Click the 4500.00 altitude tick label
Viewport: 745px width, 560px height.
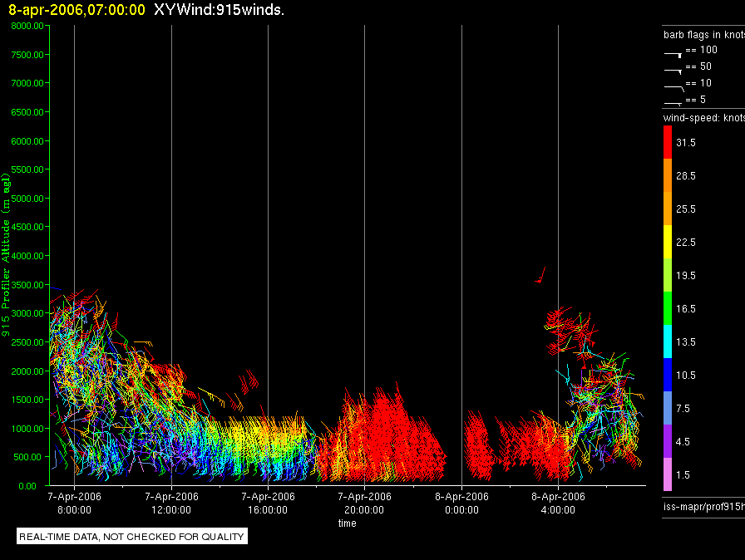click(27, 227)
